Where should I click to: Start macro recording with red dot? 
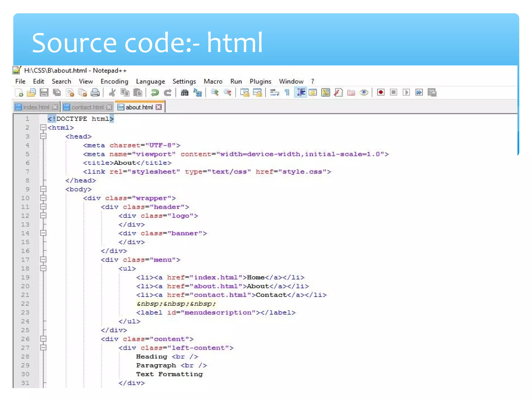pos(381,92)
